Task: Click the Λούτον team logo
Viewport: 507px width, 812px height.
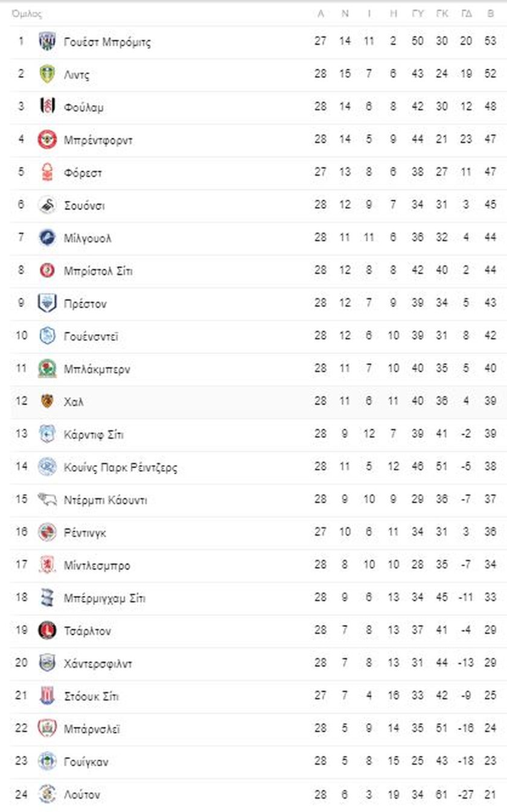Action: [x=47, y=794]
